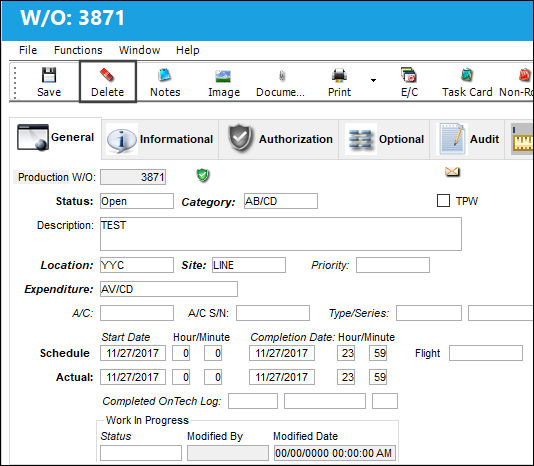Click the Actual start minute field
The width and height of the screenshot is (534, 466).
213,377
